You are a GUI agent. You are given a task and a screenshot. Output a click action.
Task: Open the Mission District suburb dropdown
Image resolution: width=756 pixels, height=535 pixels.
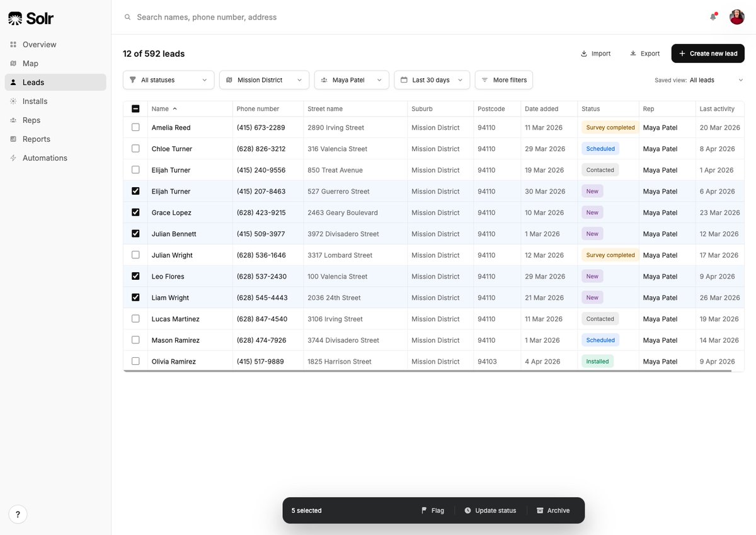[264, 80]
